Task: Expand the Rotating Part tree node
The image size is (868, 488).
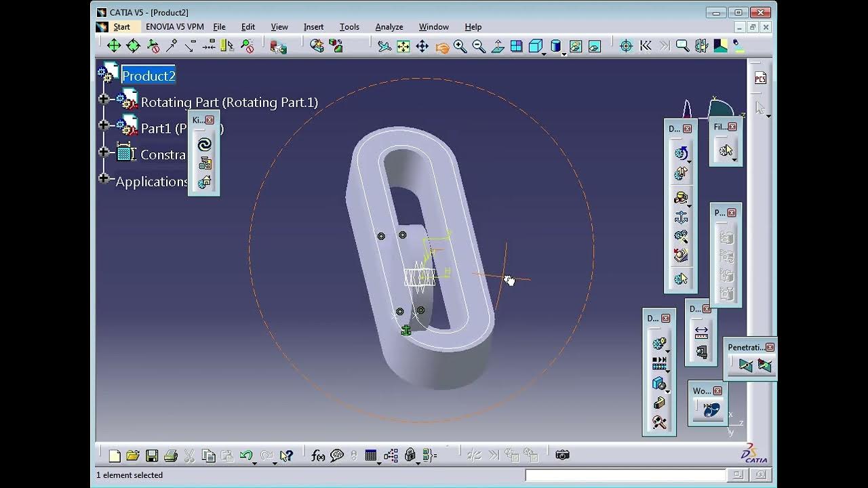Action: tap(104, 99)
